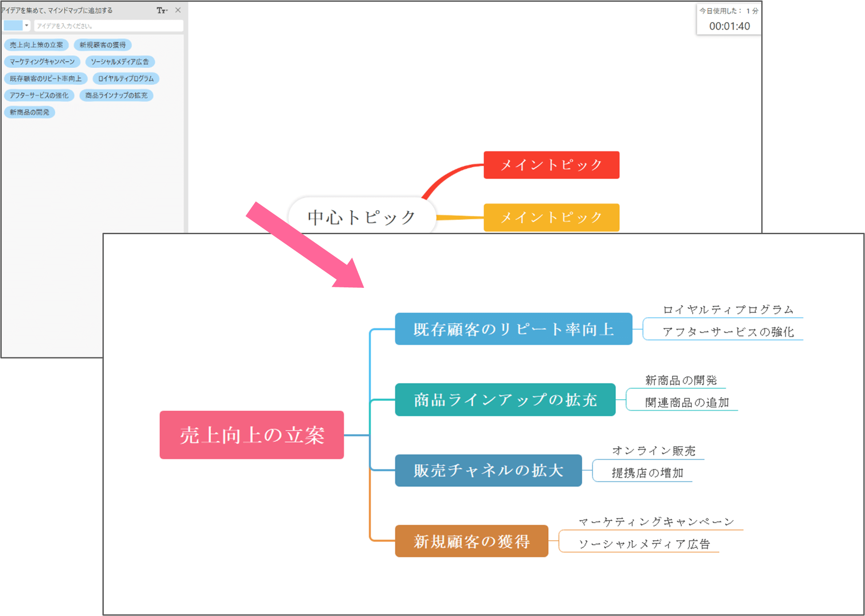Select the 商品ラインナップの拡充 idea tag
This screenshot has width=865, height=616.
pyautogui.click(x=116, y=95)
